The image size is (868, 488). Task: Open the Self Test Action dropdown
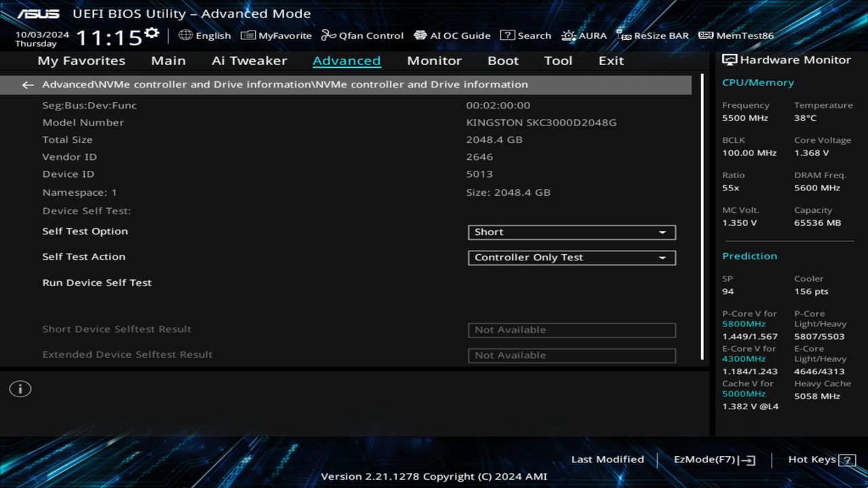571,258
